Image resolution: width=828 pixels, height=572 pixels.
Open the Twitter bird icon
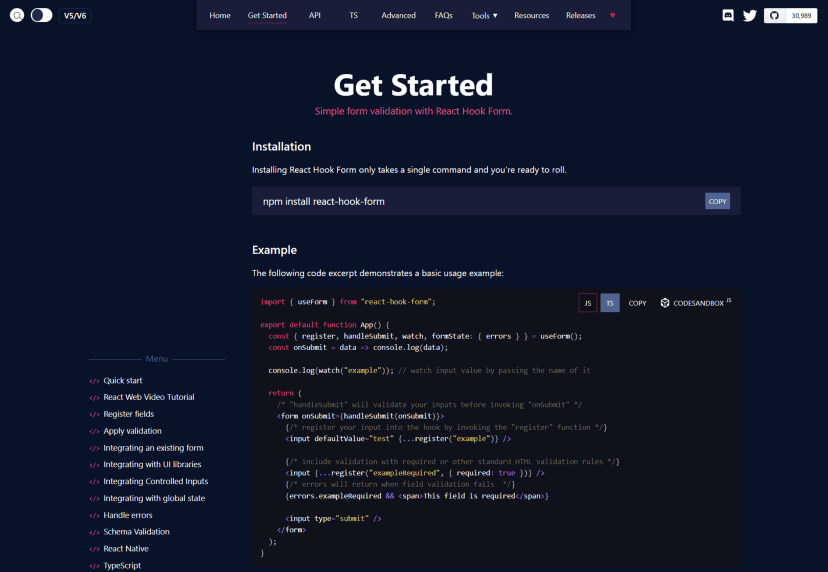coord(750,15)
